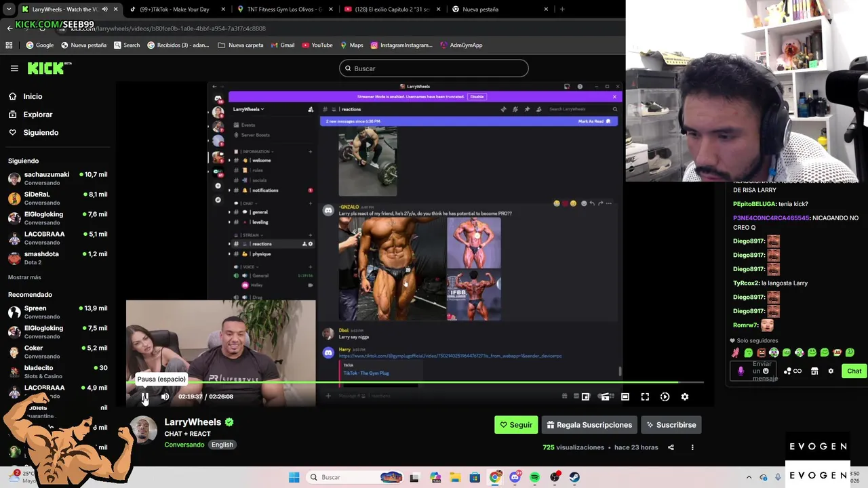
Task: Open Discord from the taskbar
Action: pos(515,477)
